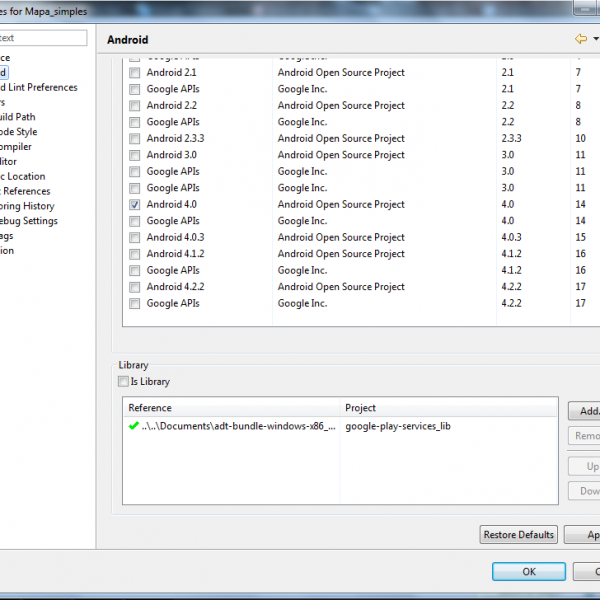Select Run/Debug Settings in the left tree
This screenshot has height=600, width=600.
(x=29, y=221)
